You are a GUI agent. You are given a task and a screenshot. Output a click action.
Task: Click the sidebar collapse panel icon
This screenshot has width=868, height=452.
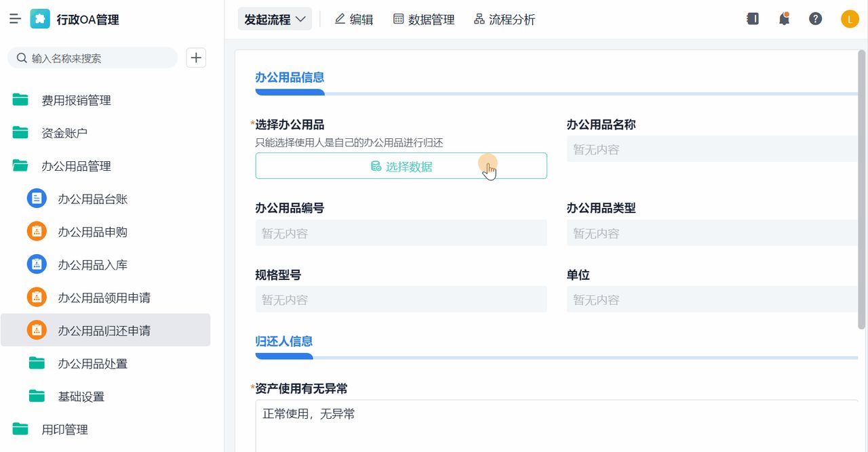pos(752,18)
